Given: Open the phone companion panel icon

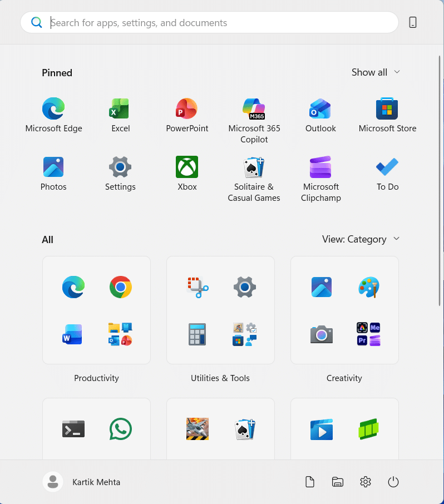Looking at the screenshot, I should coord(413,23).
